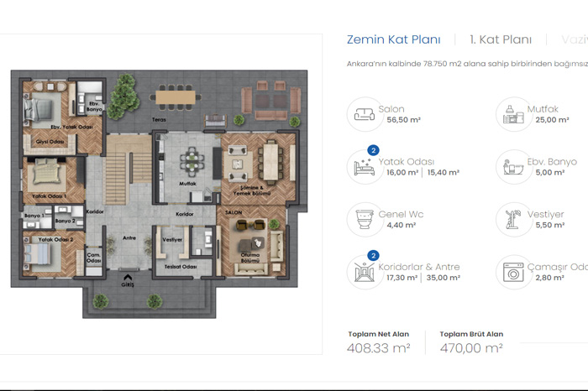Viewport: 588px width, 391px height.
Task: Click the 16,00 m² bedroom value
Action: coord(402,173)
